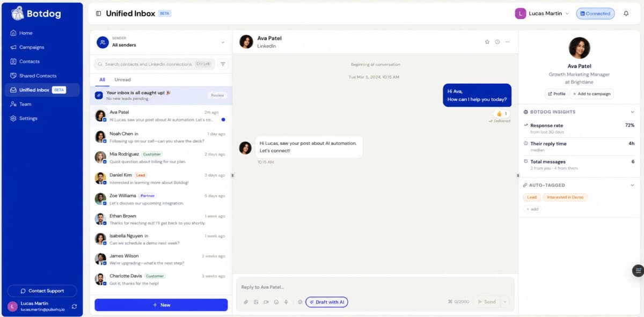
Task: Click the sync icon next to Lucas Martin's email
Action: pos(74,306)
